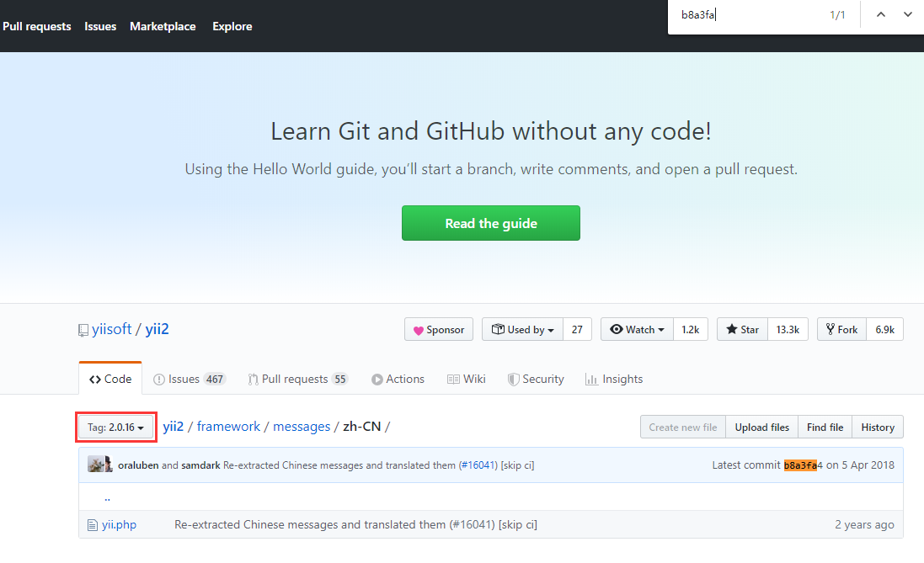This screenshot has height=563, width=924.
Task: Click the repository book icon
Action: pos(83,331)
